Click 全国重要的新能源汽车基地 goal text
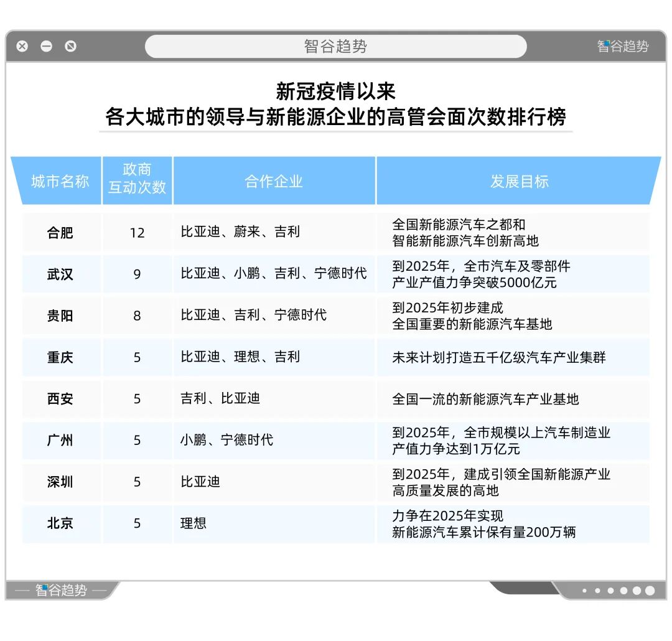Viewport: 672px width, 641px height. [472, 324]
